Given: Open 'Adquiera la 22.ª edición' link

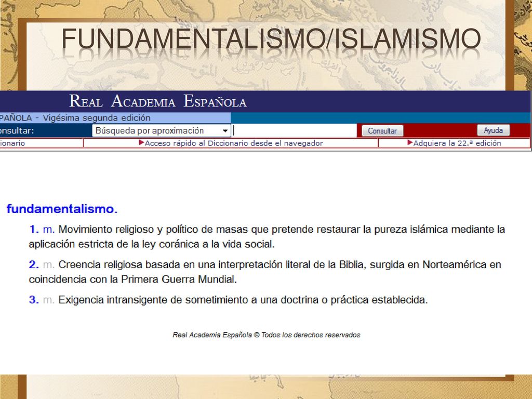Looking at the screenshot, I should click(457, 143).
